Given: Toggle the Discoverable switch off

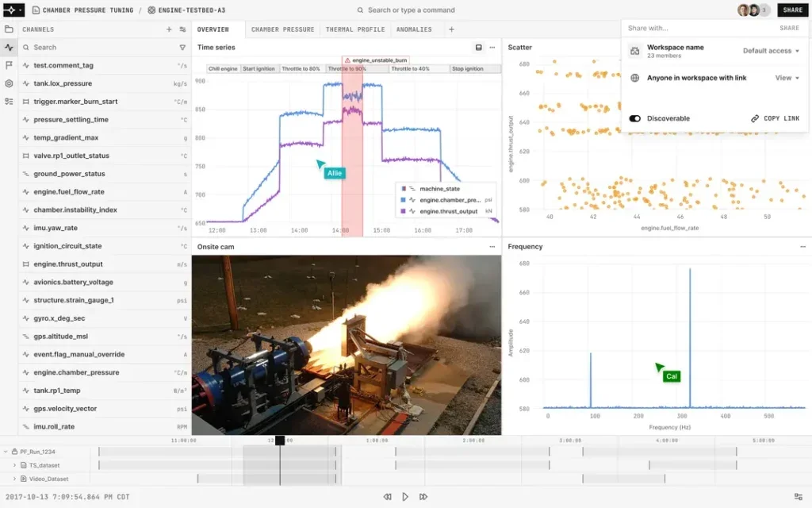Looking at the screenshot, I should [635, 118].
